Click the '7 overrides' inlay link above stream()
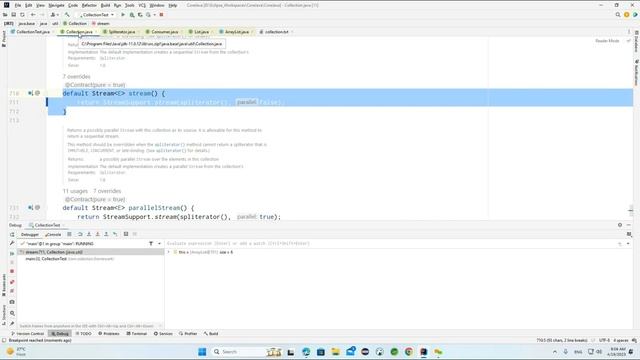 pyautogui.click(x=77, y=76)
